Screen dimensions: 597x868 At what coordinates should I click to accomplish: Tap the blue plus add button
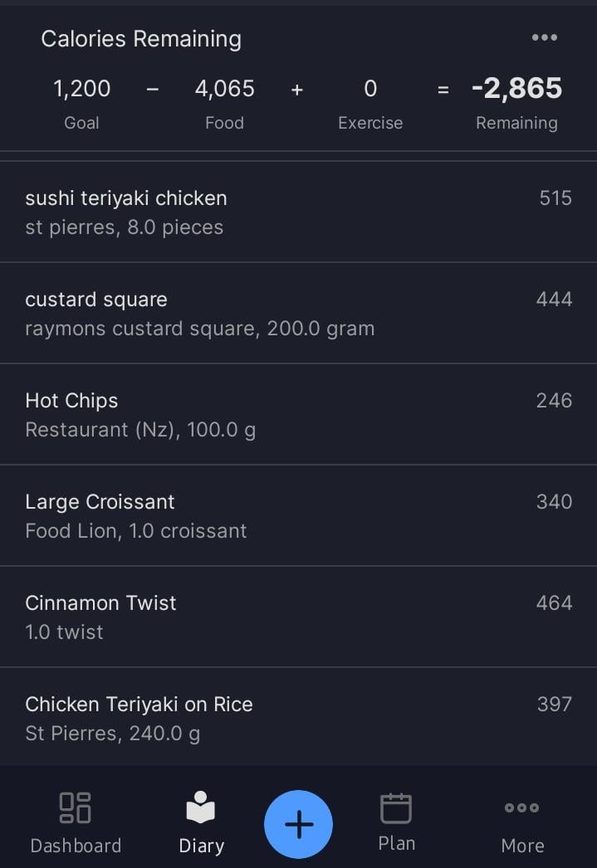click(299, 824)
